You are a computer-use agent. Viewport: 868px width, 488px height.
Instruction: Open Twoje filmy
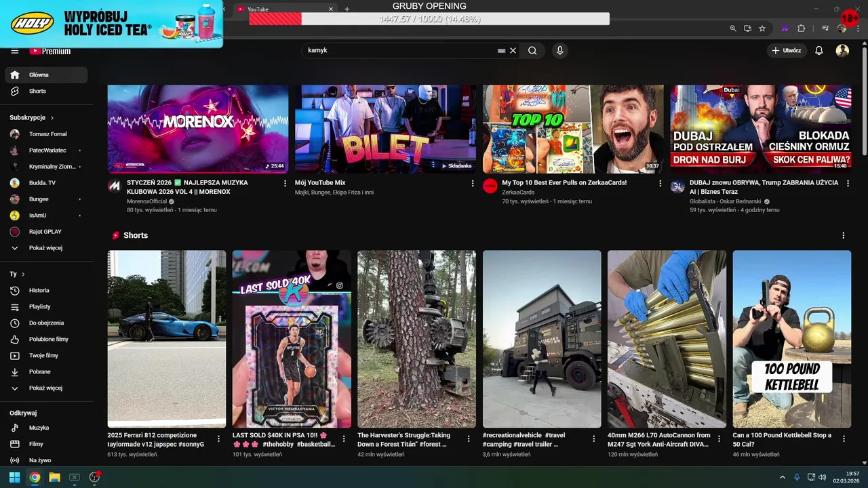point(46,355)
